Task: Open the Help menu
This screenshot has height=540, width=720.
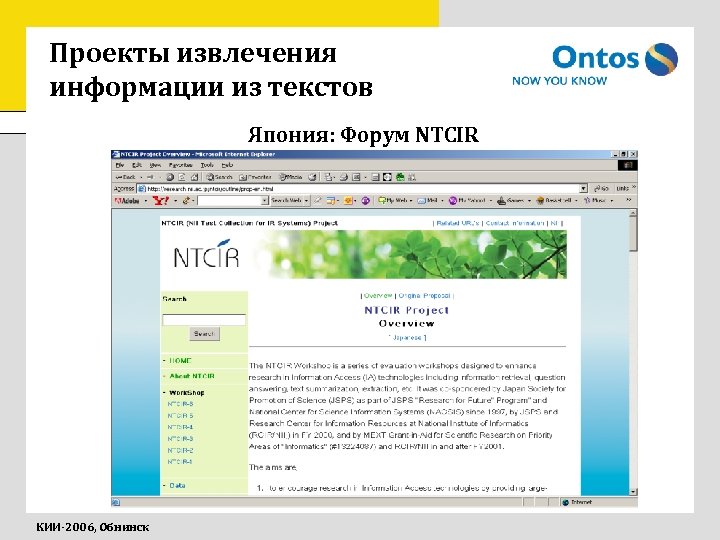Action: pyautogui.click(x=227, y=165)
